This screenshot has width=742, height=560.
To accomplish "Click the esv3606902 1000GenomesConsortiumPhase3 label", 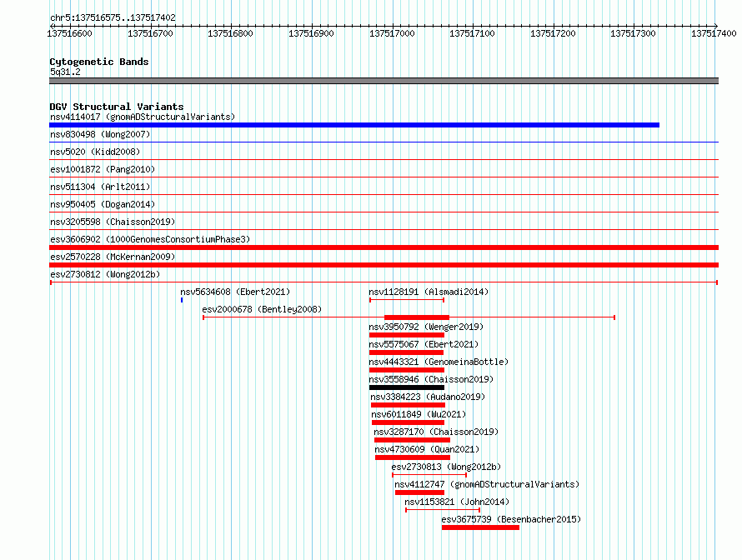I will tap(150, 239).
